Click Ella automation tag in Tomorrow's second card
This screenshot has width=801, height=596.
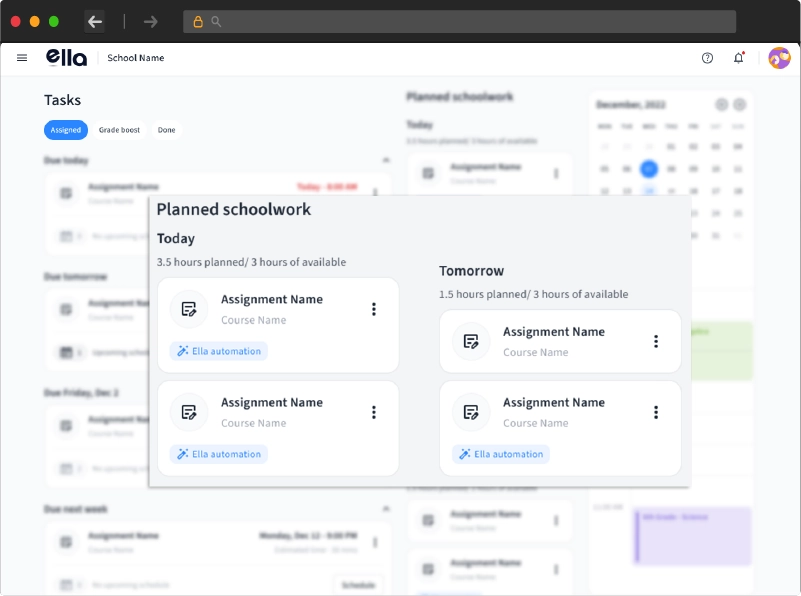click(x=501, y=454)
